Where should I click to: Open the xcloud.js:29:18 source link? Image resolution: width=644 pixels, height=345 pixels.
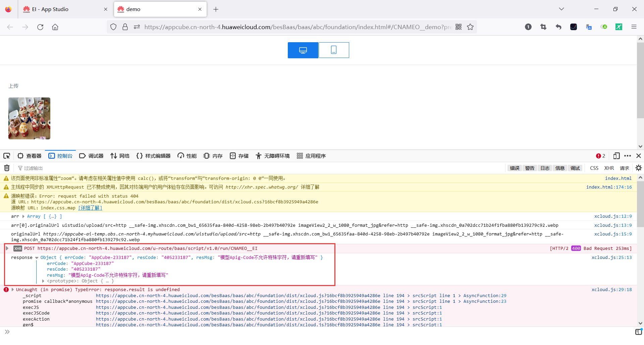tap(611, 289)
